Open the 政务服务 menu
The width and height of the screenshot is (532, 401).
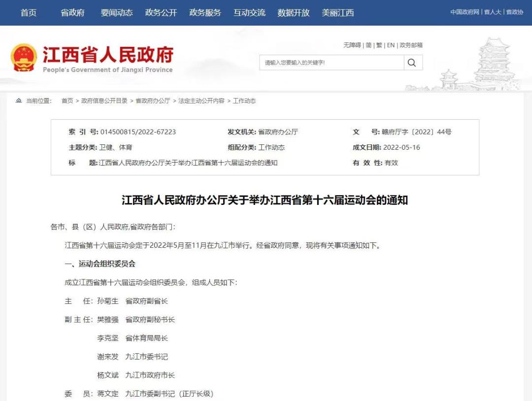tap(205, 13)
